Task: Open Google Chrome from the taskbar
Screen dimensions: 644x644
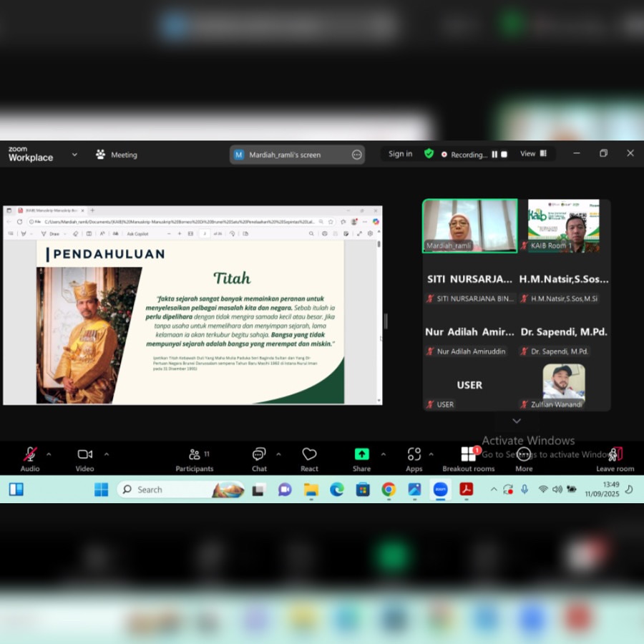Action: click(x=389, y=489)
